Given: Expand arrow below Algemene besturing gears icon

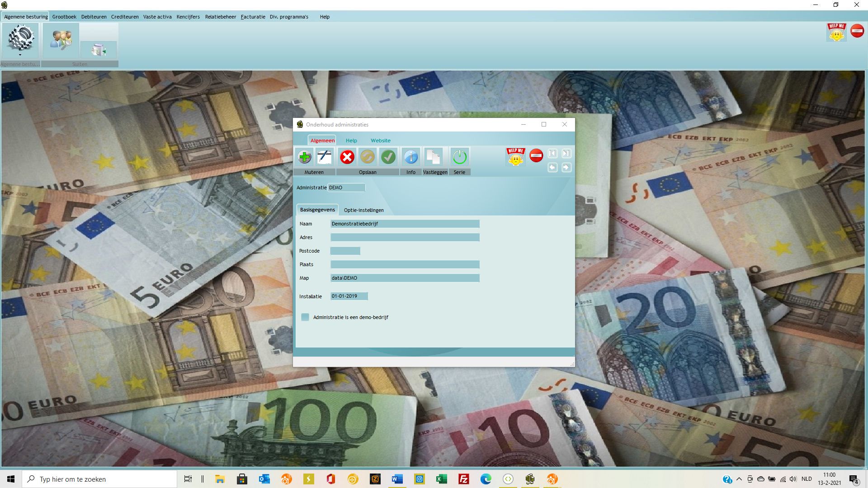Looking at the screenshot, I should click(20, 55).
